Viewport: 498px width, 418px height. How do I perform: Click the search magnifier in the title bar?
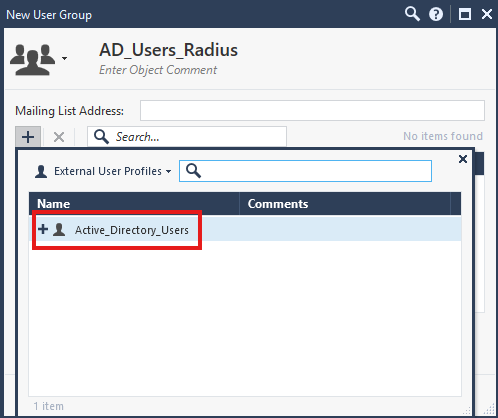pos(412,14)
